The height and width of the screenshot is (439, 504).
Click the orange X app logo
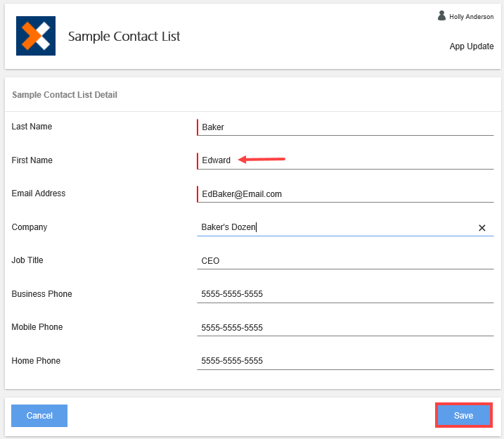point(36,37)
